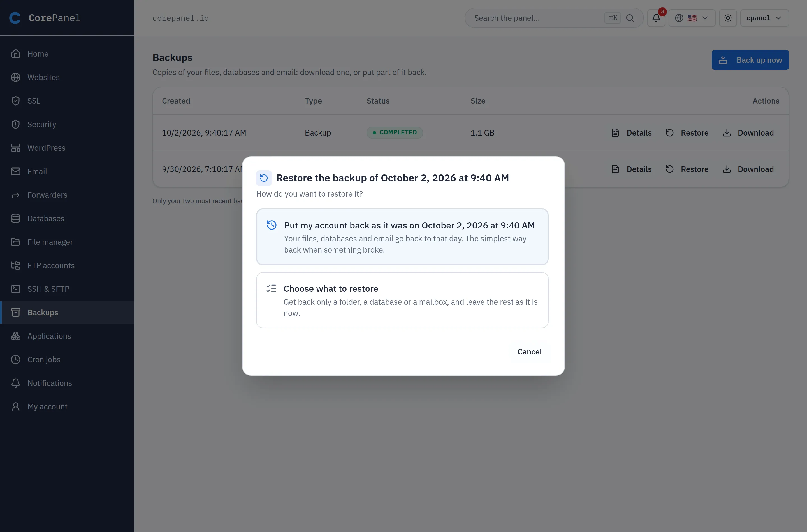Click the SSH & SFTP terminal icon
The image size is (807, 532).
pos(16,289)
